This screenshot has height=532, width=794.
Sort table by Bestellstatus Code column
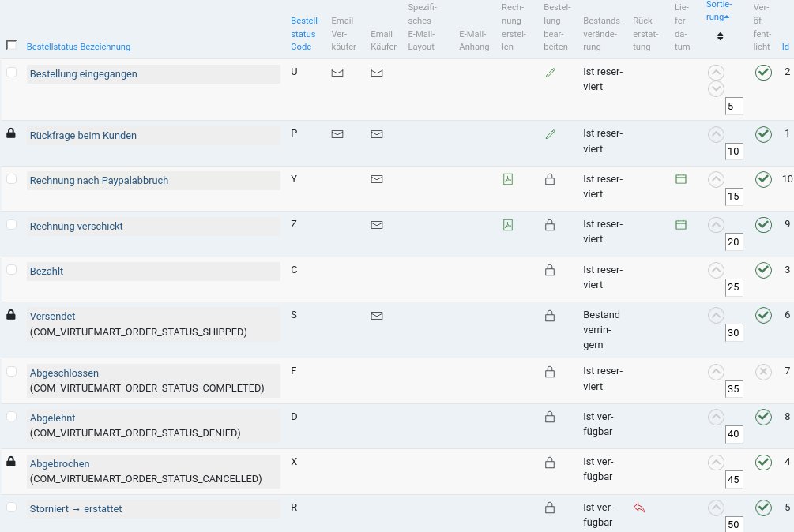[303, 34]
